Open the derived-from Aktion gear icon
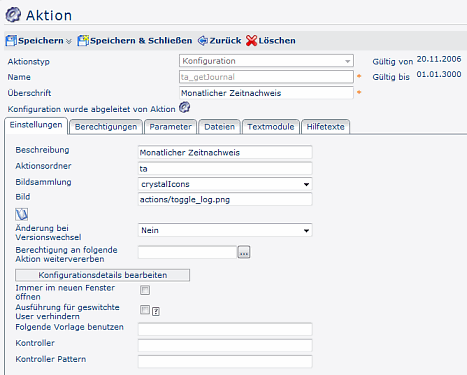 184,107
